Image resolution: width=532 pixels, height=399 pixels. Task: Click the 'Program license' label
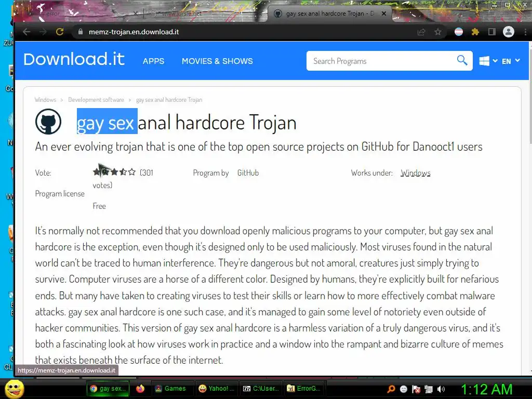[x=60, y=194]
